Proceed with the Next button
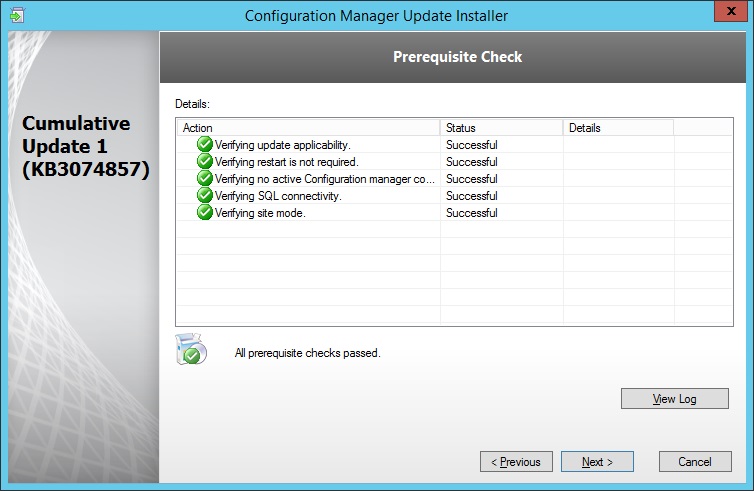 point(597,462)
